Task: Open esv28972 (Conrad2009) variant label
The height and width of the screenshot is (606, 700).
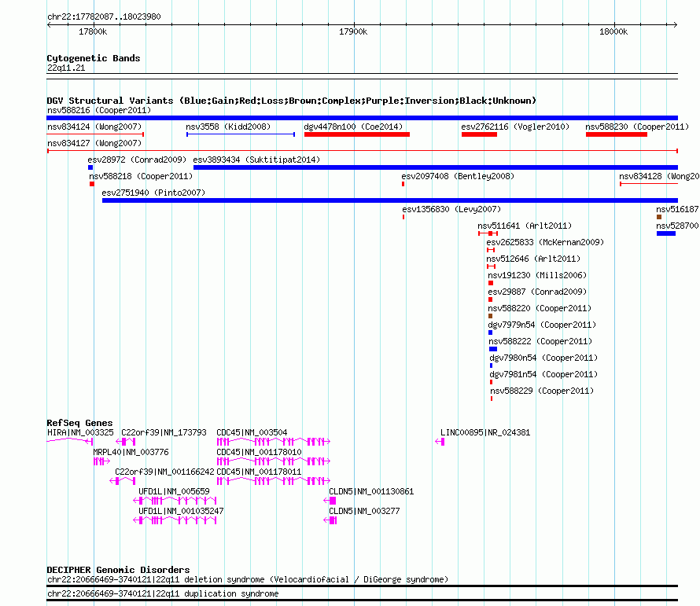Action: pyautogui.click(x=137, y=160)
